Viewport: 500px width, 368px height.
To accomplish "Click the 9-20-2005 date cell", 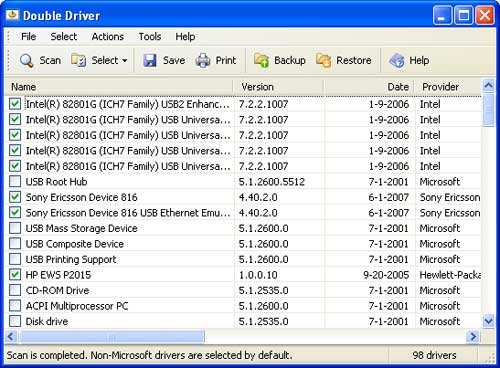I will pos(386,275).
